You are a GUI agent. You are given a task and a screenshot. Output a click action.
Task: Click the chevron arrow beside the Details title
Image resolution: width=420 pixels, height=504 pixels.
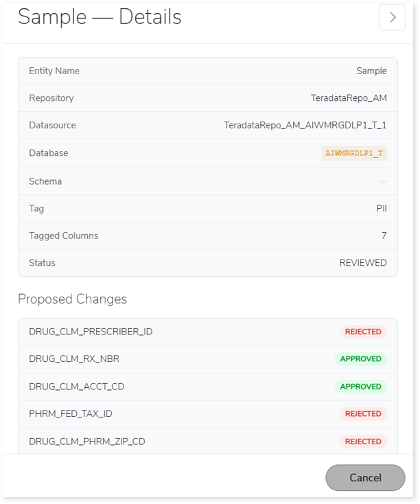pos(392,18)
